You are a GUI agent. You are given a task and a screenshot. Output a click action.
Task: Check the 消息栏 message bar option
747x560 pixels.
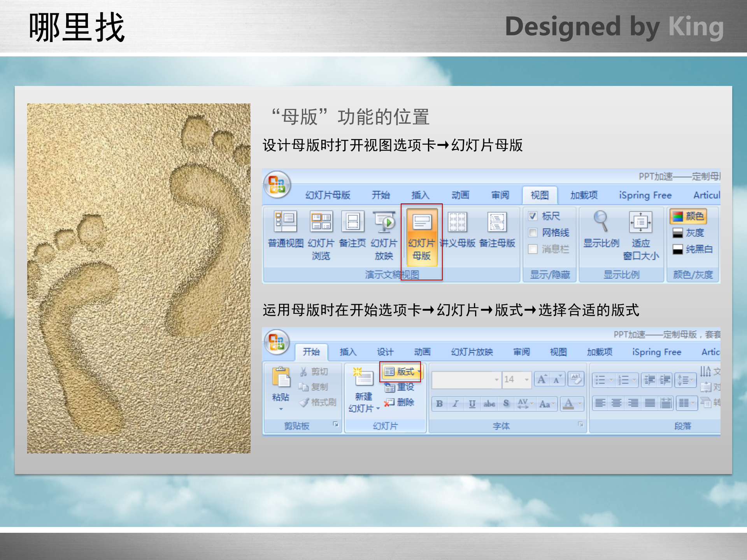tap(533, 249)
